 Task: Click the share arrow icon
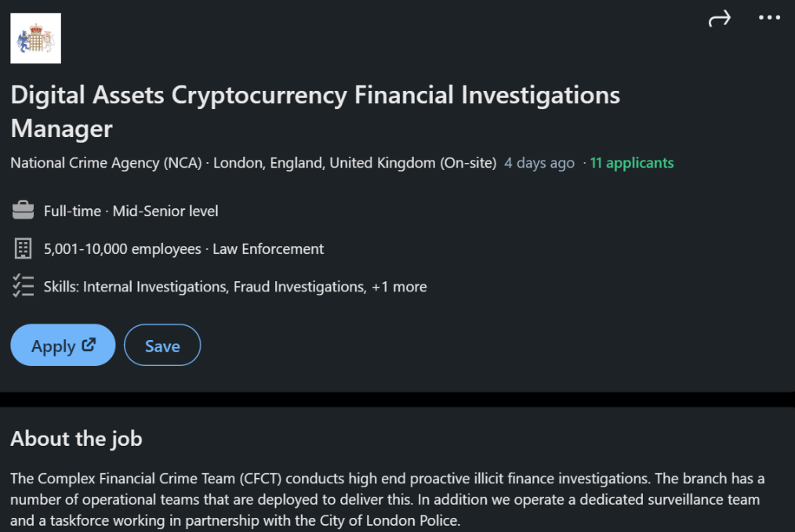point(719,19)
